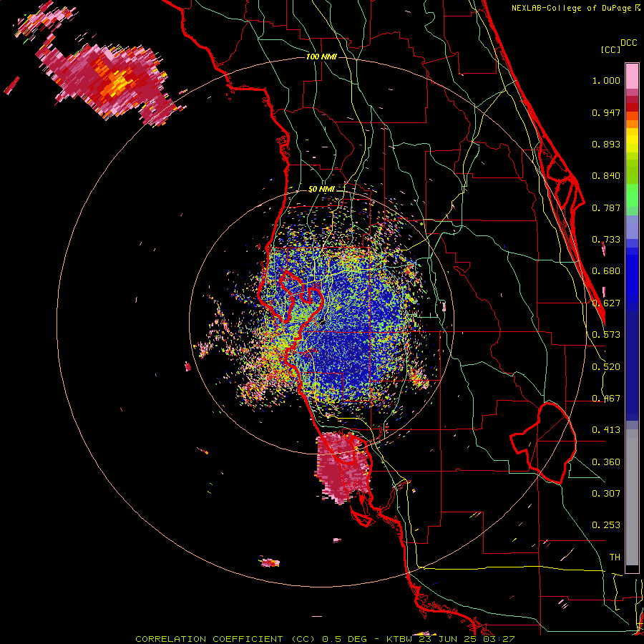Click the 0.573 value on the color scale
This screenshot has height=644, width=644.
point(606,335)
